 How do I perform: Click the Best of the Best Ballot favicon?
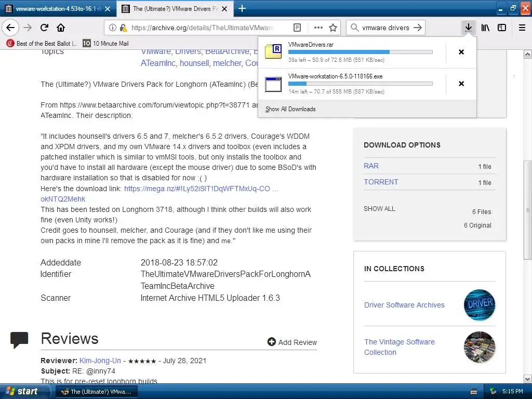point(10,44)
